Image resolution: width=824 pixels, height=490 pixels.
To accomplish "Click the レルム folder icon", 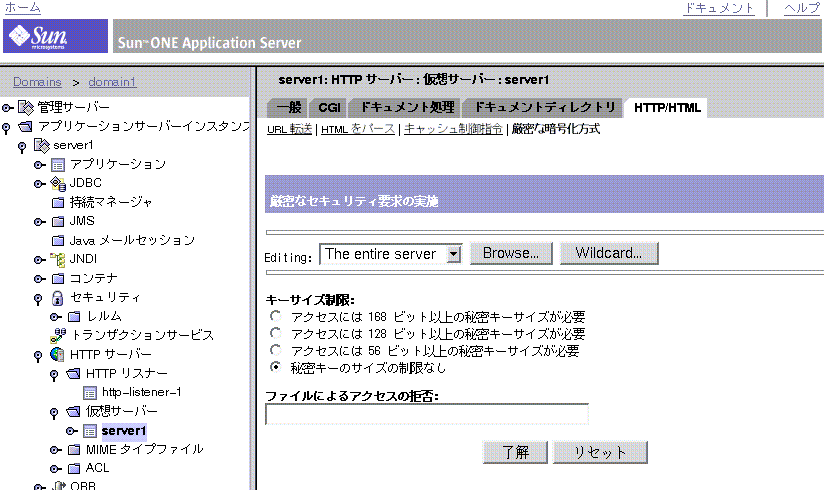I will coord(74,317).
